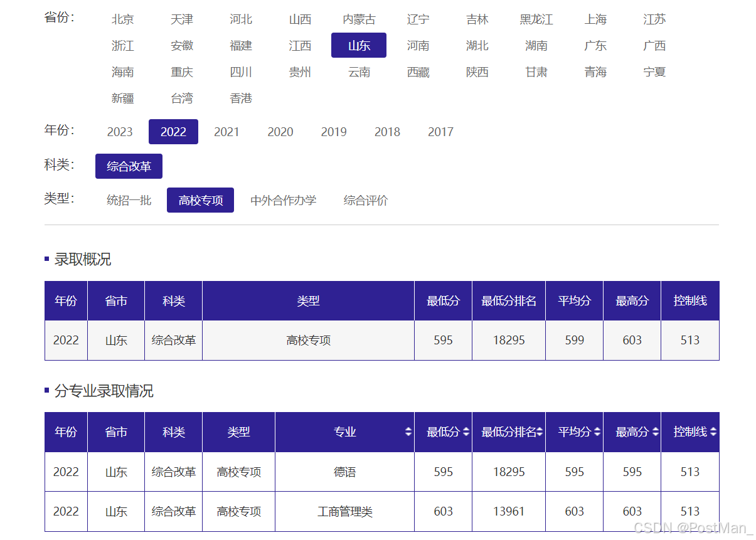
Task: Select province 天津
Action: point(182,19)
